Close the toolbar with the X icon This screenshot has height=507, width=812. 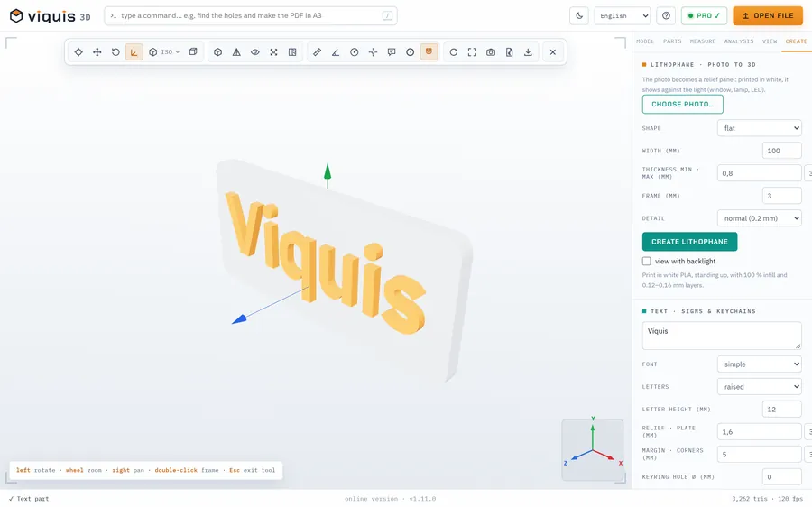553,51
